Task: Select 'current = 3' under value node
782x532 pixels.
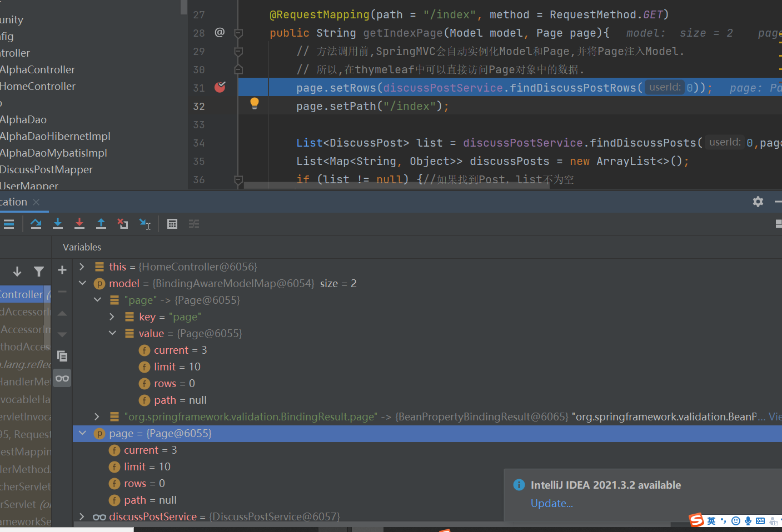Action: [x=180, y=350]
